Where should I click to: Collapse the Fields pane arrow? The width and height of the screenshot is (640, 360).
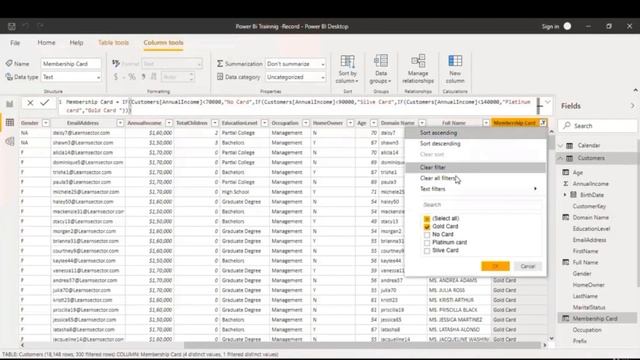[632, 106]
